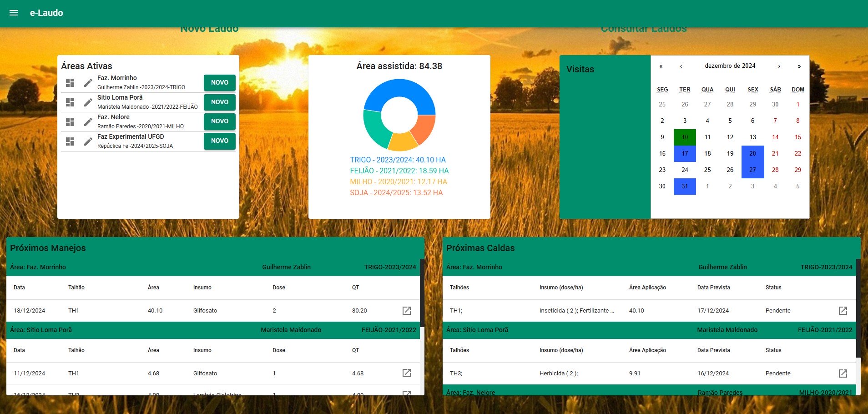
Task: Open calda details for TH1 Inseticida row
Action: click(x=843, y=311)
